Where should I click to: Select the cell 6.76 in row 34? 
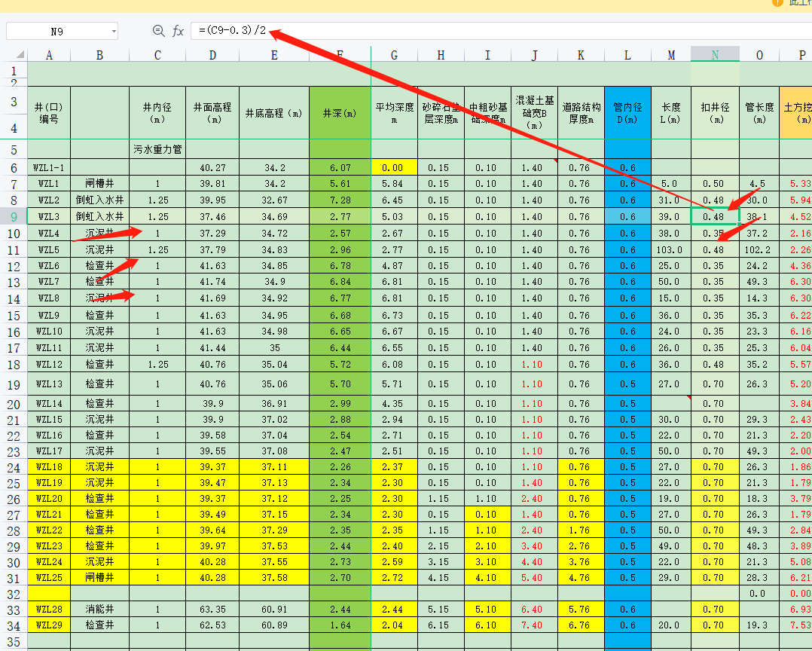coord(581,625)
